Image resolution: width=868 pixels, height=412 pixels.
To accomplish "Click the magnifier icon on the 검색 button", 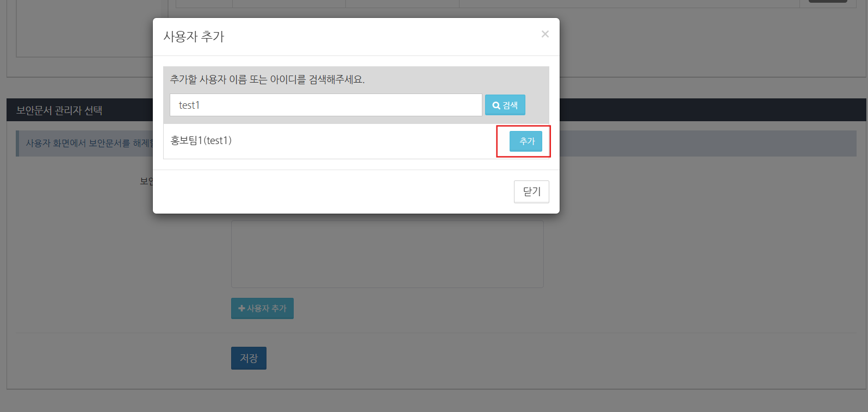I will (496, 105).
